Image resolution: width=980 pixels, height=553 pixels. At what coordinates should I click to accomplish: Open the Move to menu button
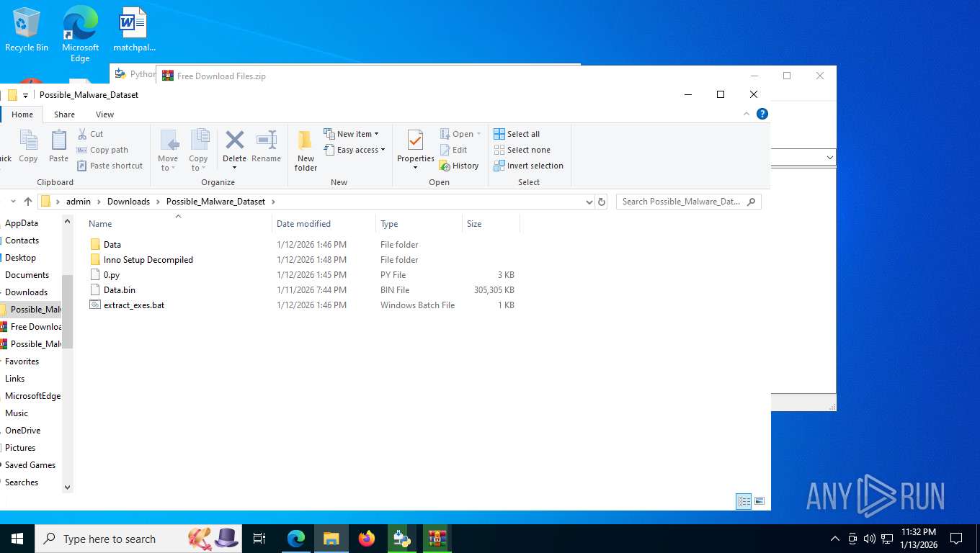pos(168,150)
